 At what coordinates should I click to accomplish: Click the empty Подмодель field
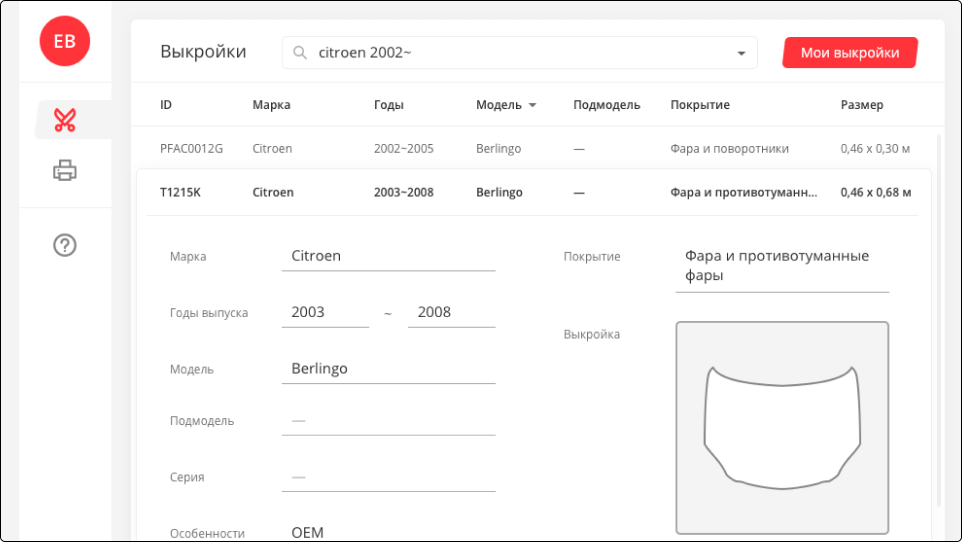388,421
